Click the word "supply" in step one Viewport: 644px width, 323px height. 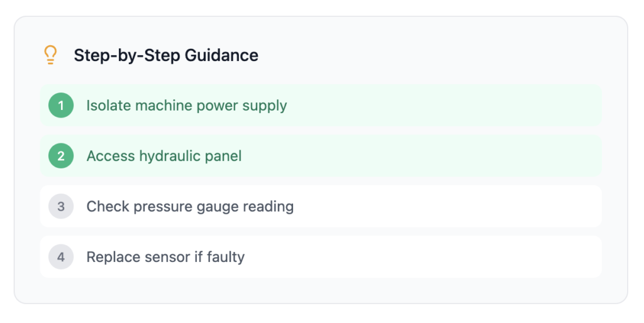(267, 106)
